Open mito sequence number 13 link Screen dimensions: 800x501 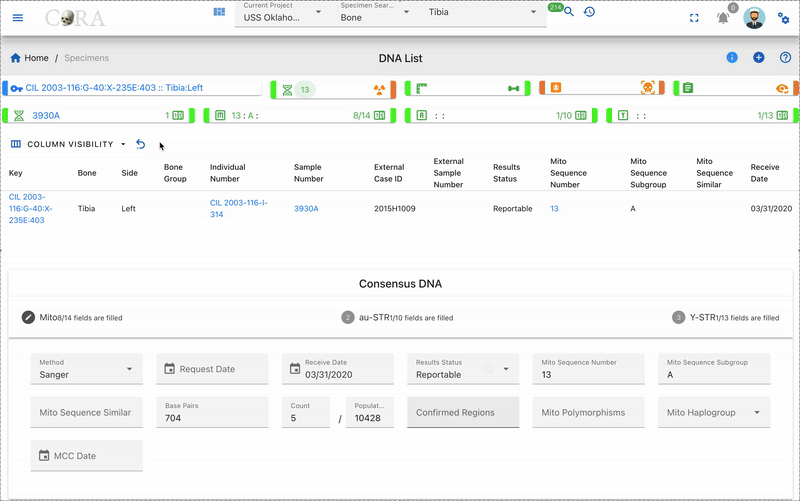555,209
